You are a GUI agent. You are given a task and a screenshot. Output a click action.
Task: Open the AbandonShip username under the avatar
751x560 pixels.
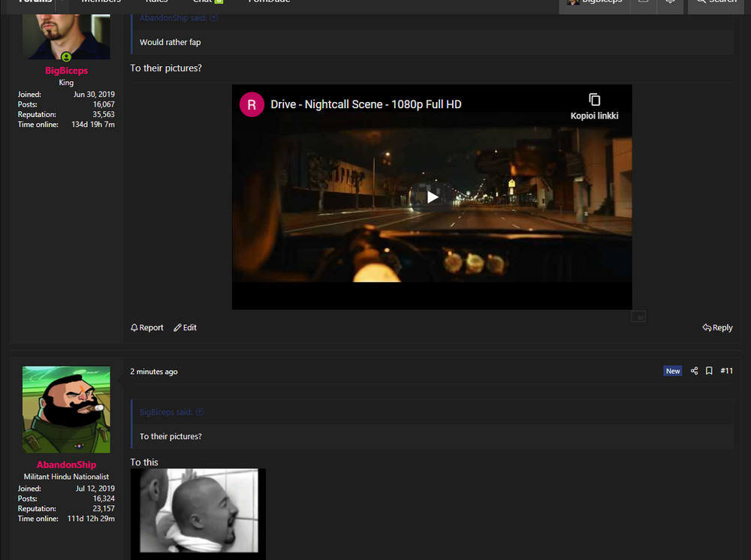[66, 465]
